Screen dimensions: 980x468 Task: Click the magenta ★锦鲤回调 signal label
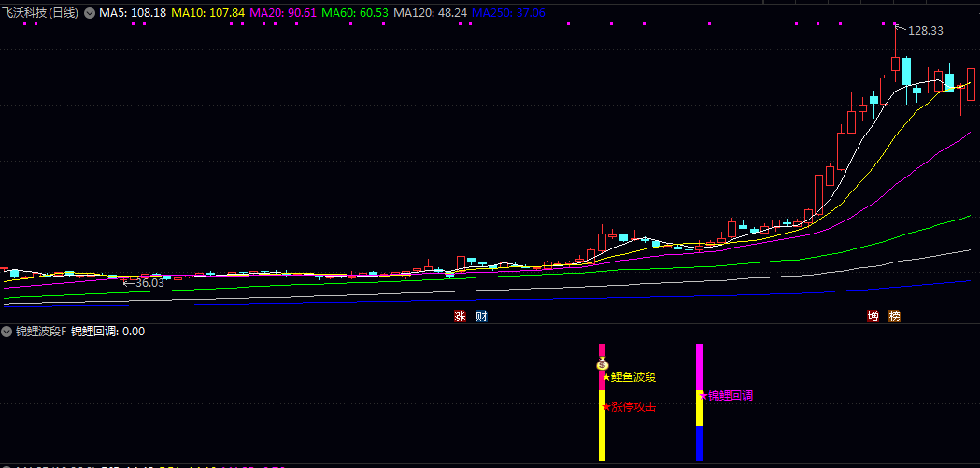coord(726,395)
